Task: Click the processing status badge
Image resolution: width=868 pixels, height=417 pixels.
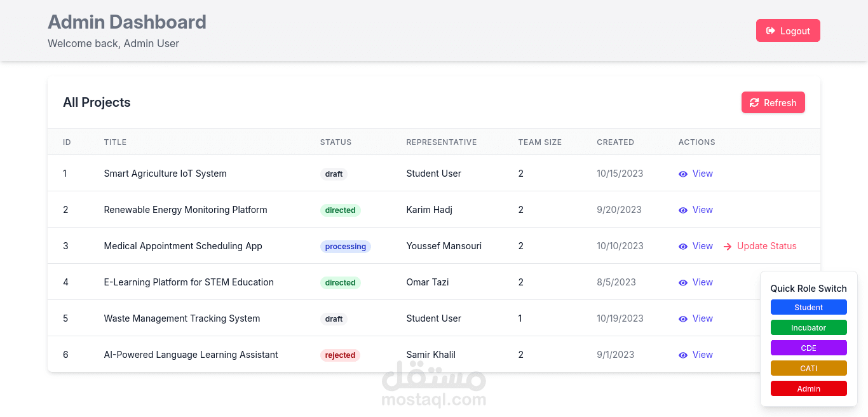Action: pyautogui.click(x=345, y=247)
